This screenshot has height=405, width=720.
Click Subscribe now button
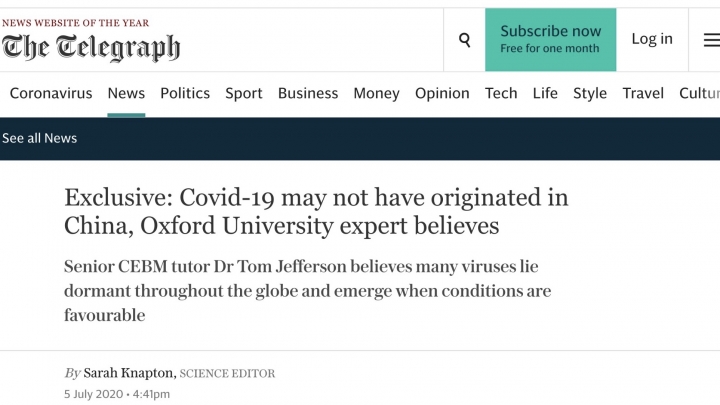click(x=550, y=40)
